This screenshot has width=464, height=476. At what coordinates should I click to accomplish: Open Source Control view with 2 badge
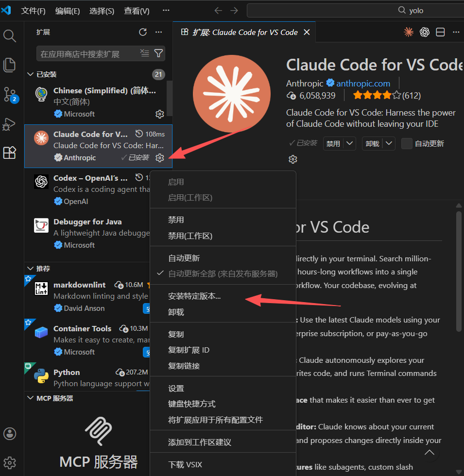(10, 95)
